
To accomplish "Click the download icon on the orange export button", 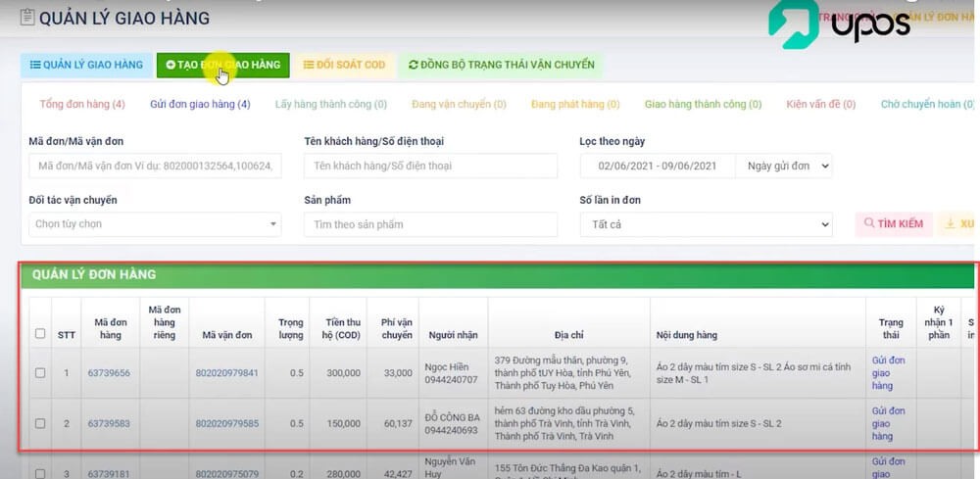I will [950, 224].
